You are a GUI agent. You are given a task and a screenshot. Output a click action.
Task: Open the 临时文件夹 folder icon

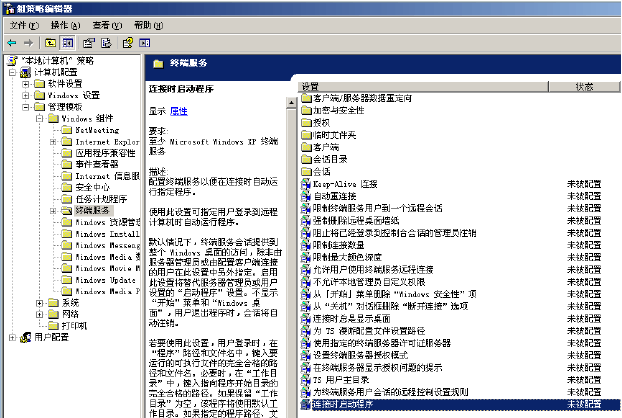[x=306, y=135]
